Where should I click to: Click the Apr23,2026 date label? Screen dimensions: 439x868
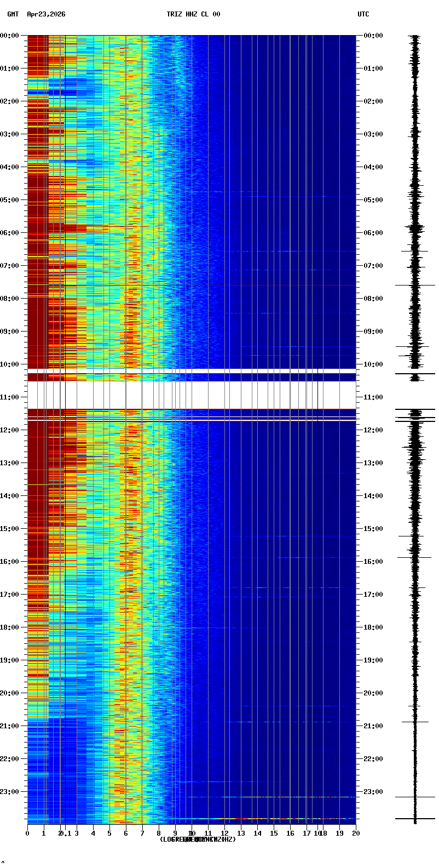46,14
